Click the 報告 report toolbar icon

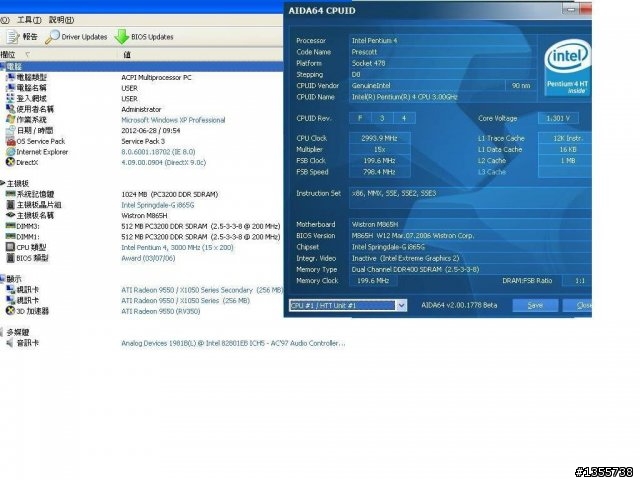pyautogui.click(x=13, y=37)
